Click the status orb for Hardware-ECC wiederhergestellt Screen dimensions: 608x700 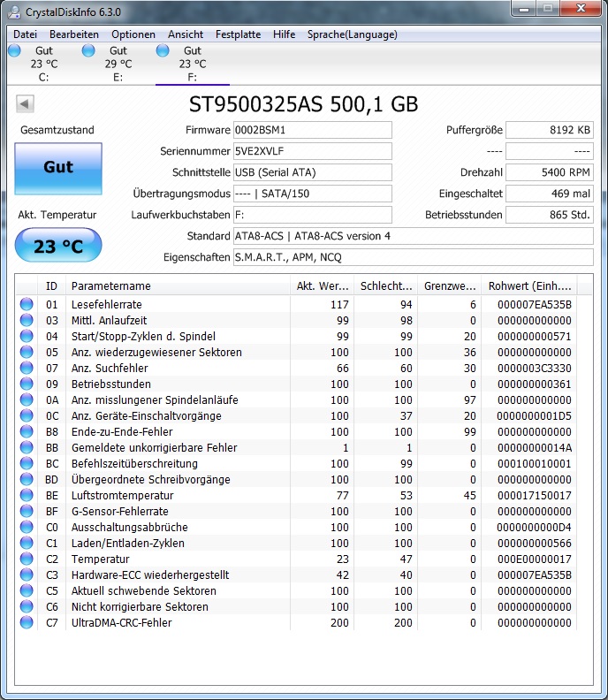[x=27, y=574]
